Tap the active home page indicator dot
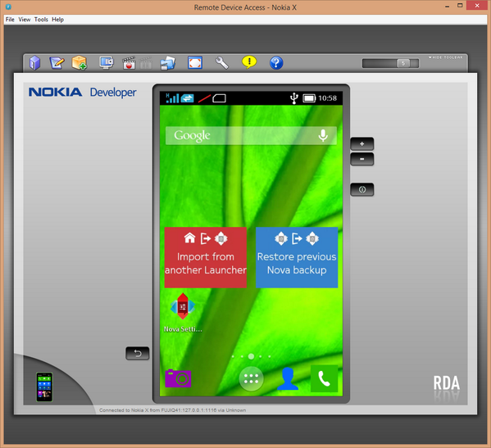 (x=251, y=356)
